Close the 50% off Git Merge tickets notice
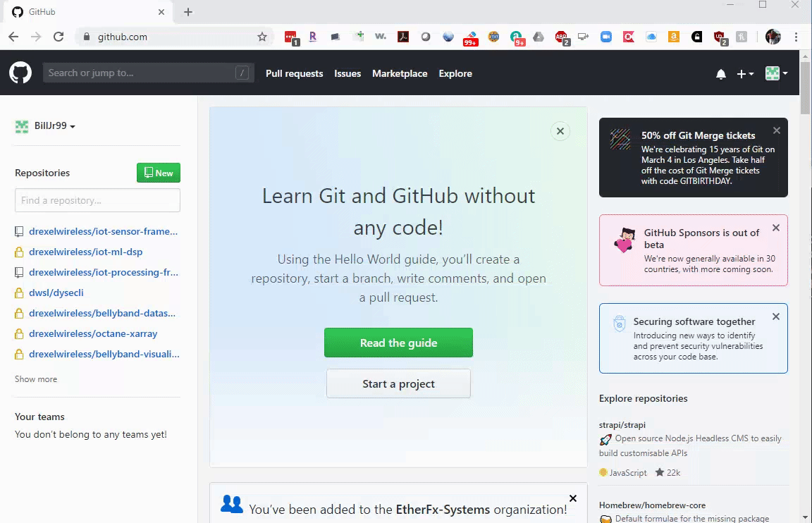Screen dimensions: 812x523 [777, 130]
